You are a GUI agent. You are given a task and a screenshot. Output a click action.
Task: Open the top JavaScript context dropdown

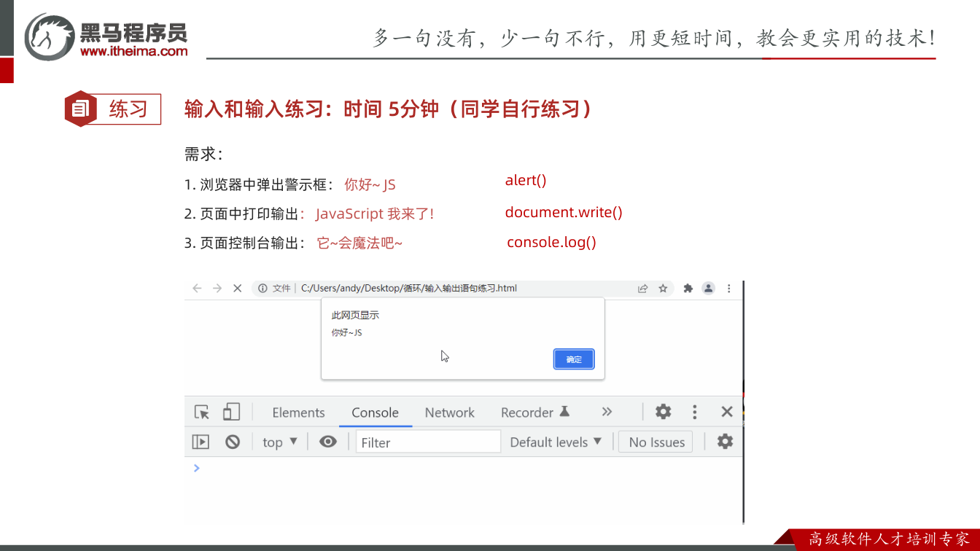(280, 442)
